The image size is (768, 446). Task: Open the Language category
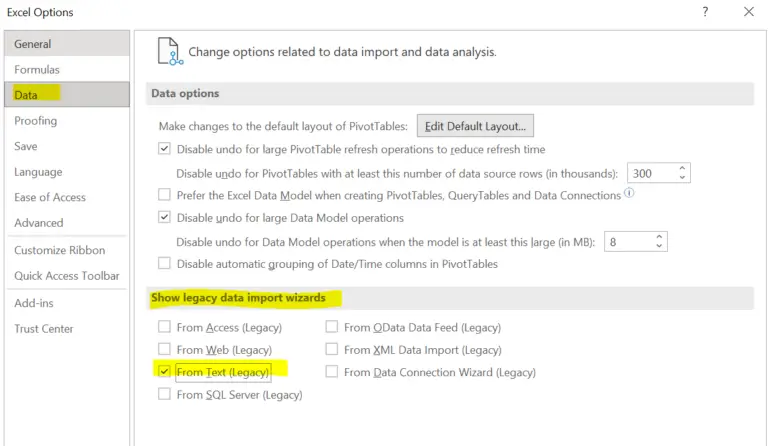coord(67,172)
